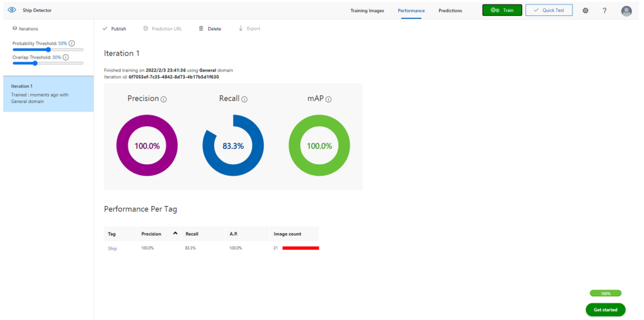The width and height of the screenshot is (644, 320).
Task: Click the red image count bar
Action: (300, 248)
